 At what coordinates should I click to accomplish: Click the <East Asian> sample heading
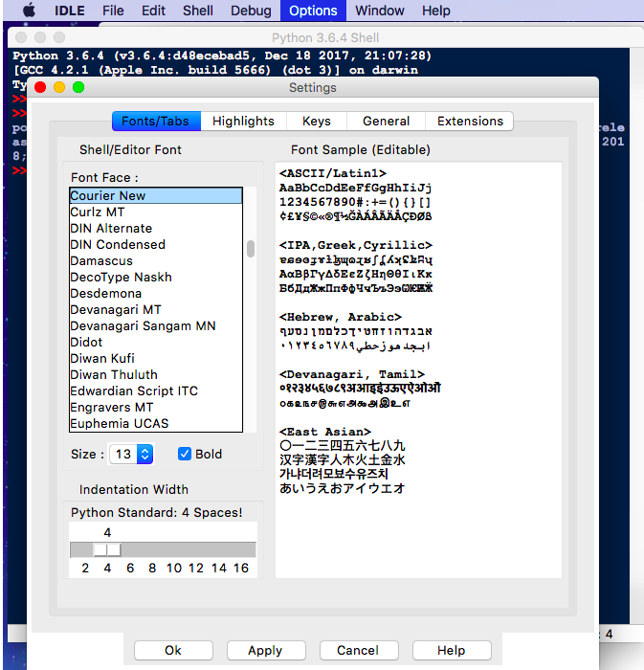(x=325, y=432)
